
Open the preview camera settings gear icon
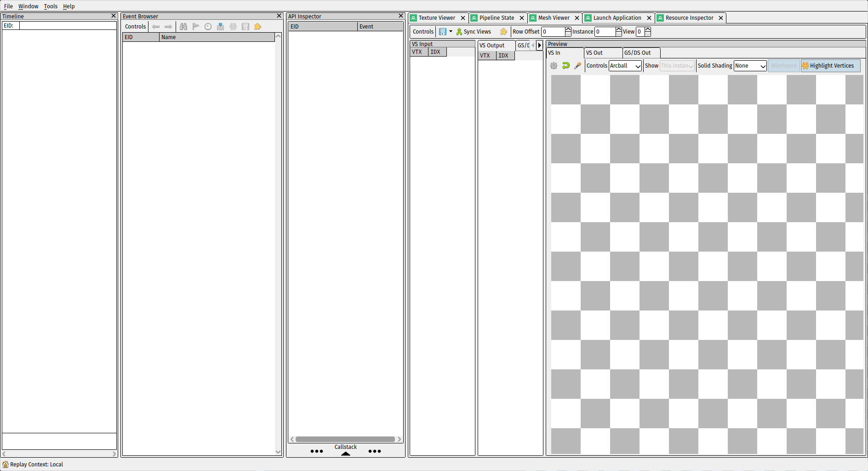pos(554,66)
